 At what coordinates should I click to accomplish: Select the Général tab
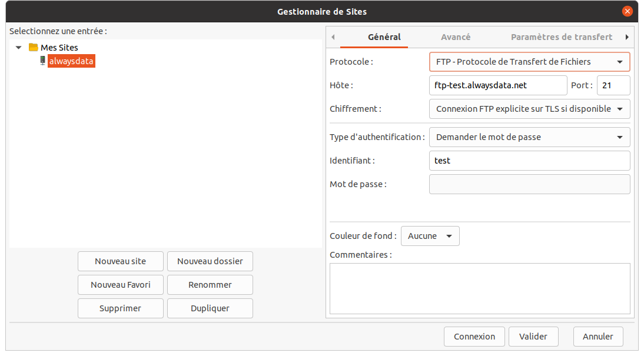384,36
